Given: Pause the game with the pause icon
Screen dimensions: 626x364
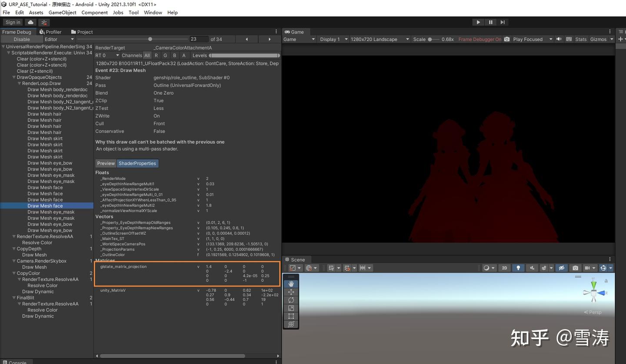Looking at the screenshot, I should (489, 22).
